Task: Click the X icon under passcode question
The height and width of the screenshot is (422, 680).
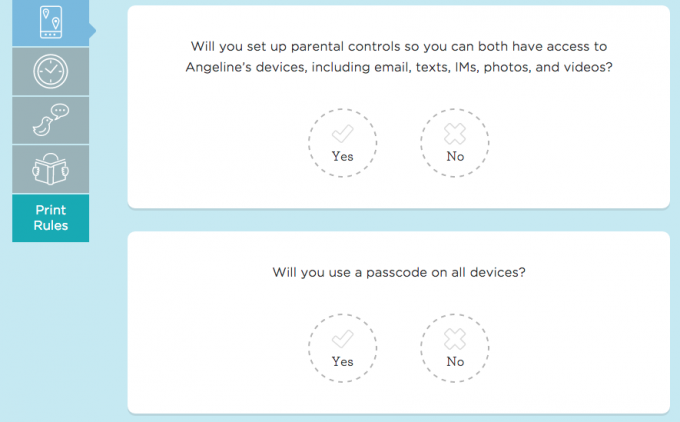Action: (x=455, y=339)
